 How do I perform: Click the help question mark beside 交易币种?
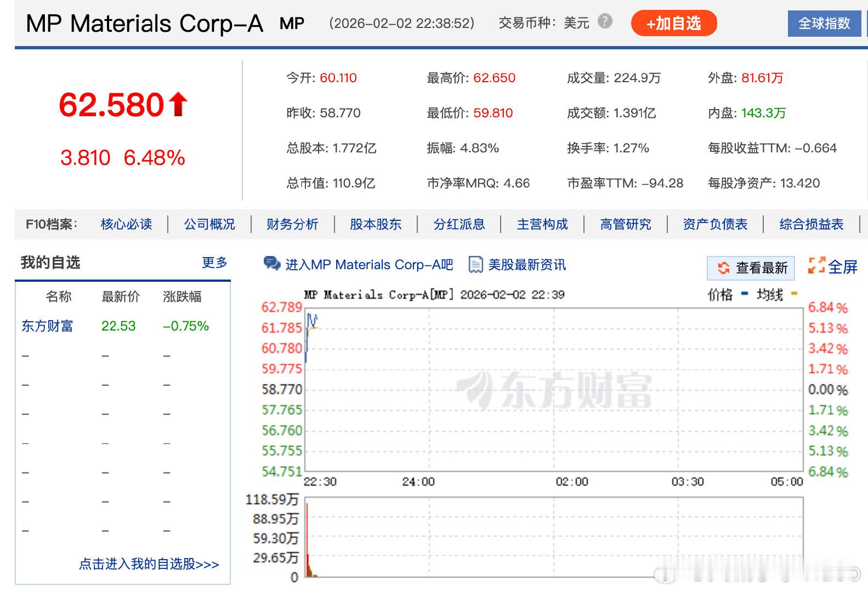point(605,22)
